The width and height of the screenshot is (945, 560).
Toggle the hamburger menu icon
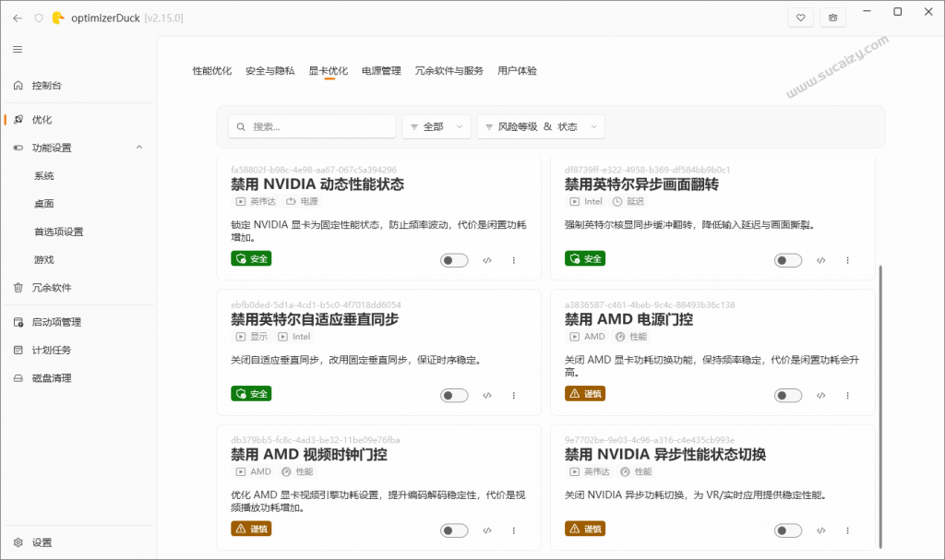coord(18,50)
